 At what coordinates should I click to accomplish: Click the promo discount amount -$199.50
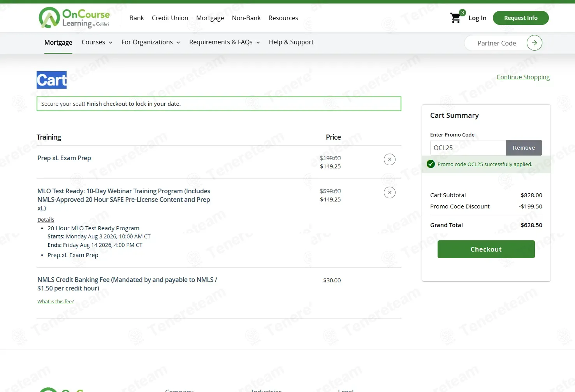(531, 206)
